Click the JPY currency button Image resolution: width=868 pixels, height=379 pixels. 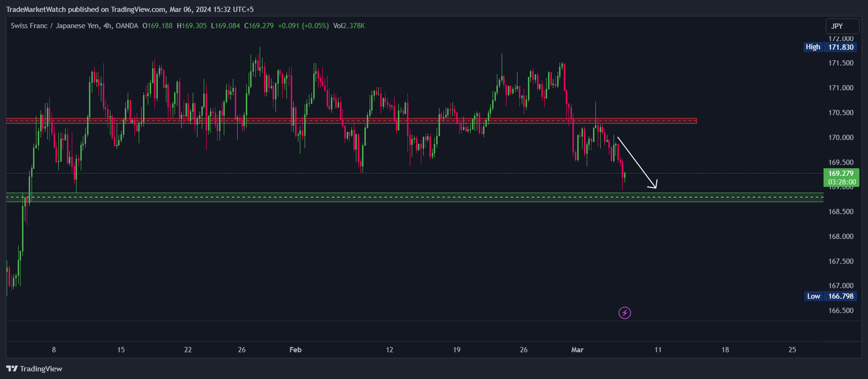click(x=842, y=26)
